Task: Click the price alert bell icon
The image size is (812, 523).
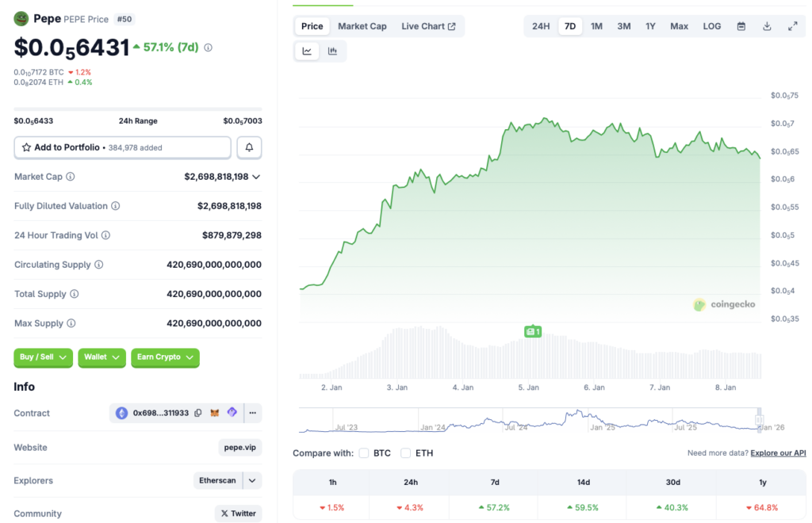Action: coord(249,147)
